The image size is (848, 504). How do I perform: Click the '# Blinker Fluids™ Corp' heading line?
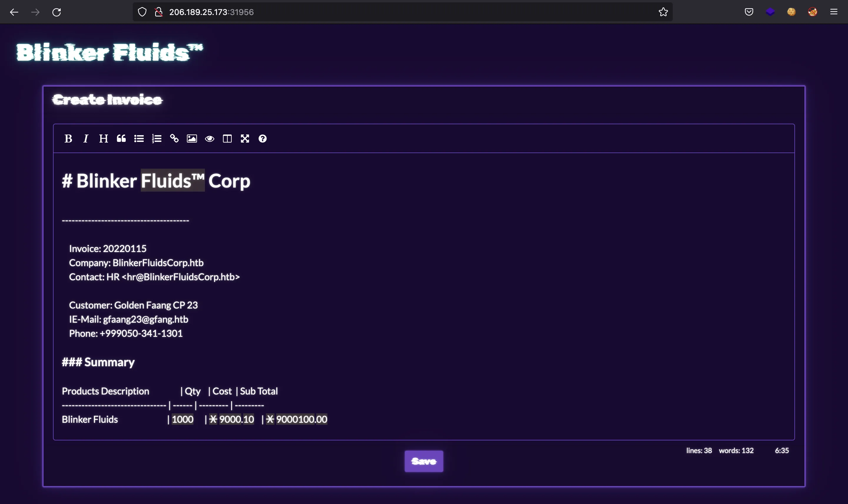coord(156,181)
